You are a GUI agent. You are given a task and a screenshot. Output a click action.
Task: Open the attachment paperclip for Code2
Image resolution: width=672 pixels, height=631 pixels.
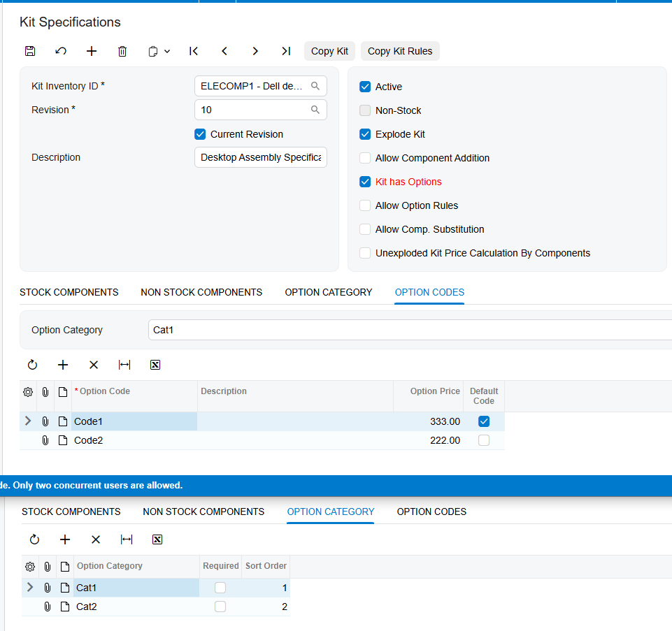pyautogui.click(x=45, y=440)
